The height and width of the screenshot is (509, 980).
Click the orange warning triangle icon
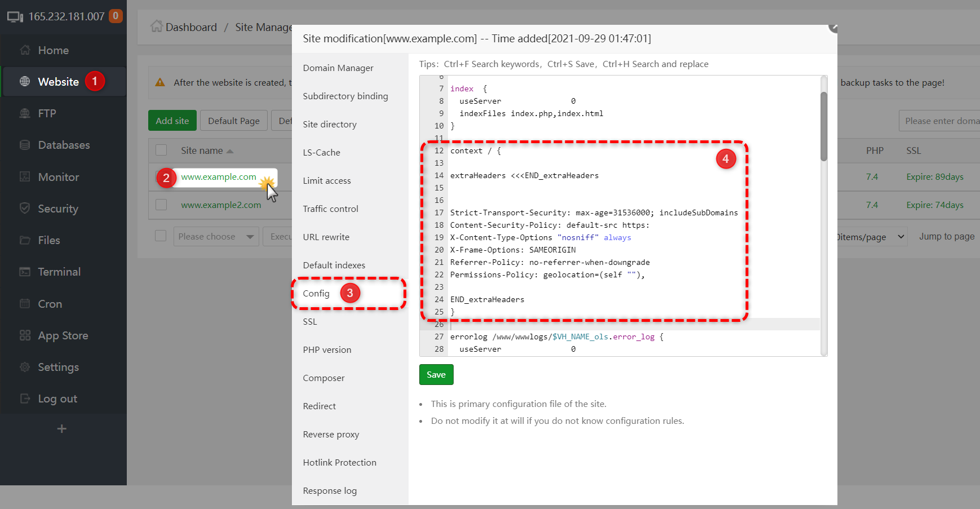[160, 82]
